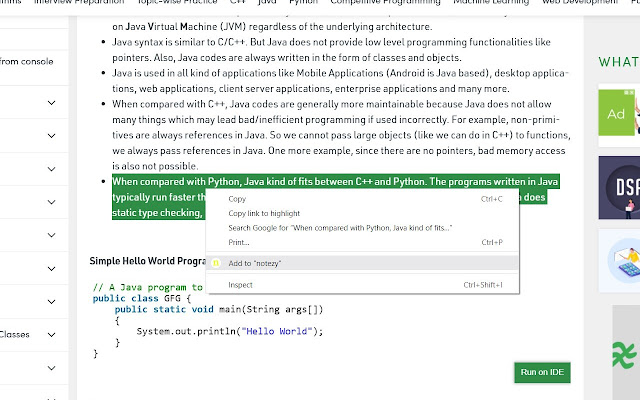This screenshot has height=400, width=640.
Task: Search Google for the selected text
Action: (x=362, y=228)
